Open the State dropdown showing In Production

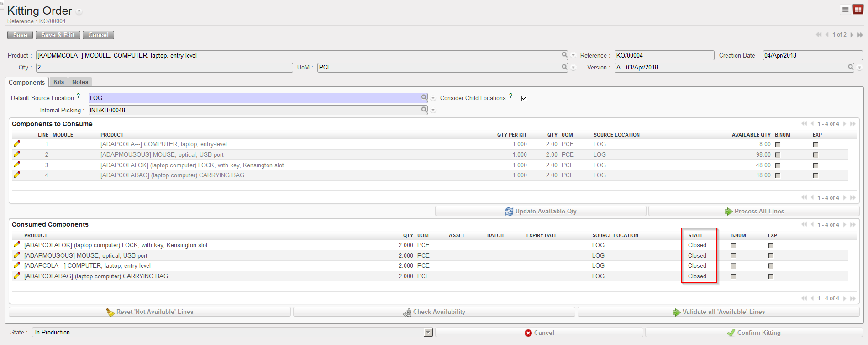(x=428, y=332)
